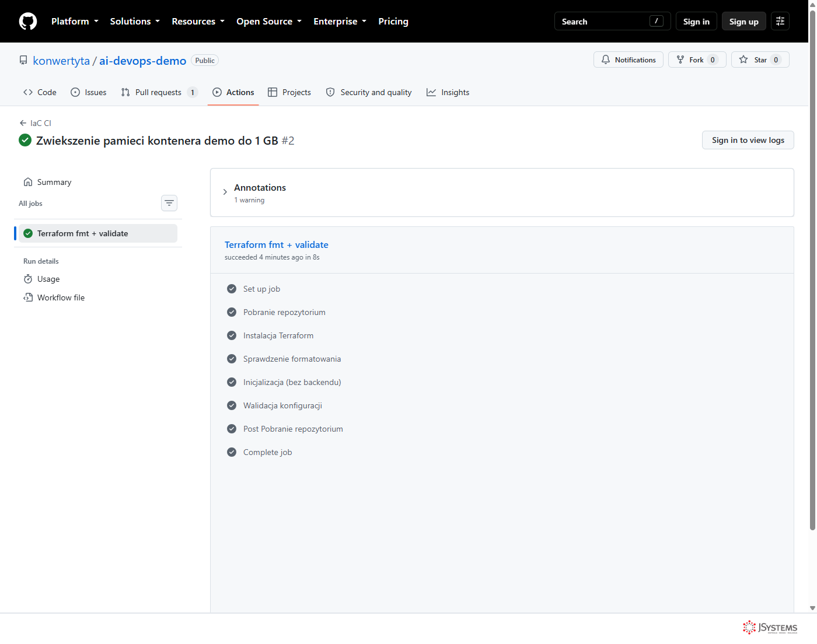
Task: Expand the Enterprise dropdown menu
Action: [x=340, y=22]
